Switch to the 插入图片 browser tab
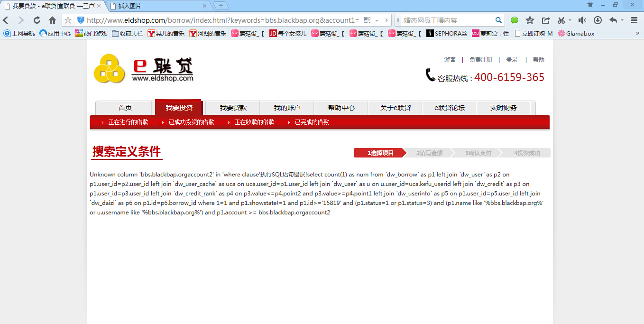The image size is (644, 324). [x=159, y=6]
